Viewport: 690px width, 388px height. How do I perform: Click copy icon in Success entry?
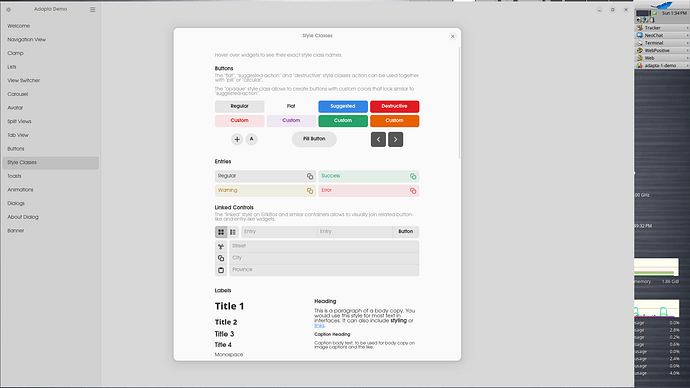tap(413, 176)
